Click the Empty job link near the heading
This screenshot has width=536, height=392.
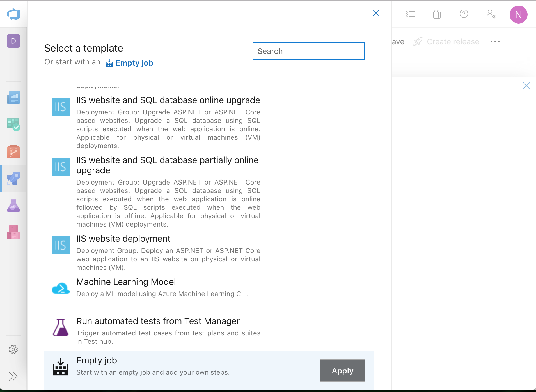[134, 63]
